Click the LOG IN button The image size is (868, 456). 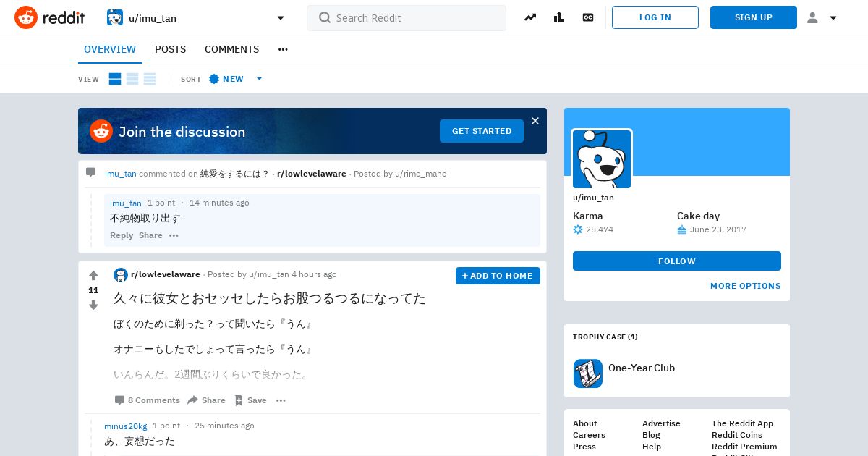[655, 17]
